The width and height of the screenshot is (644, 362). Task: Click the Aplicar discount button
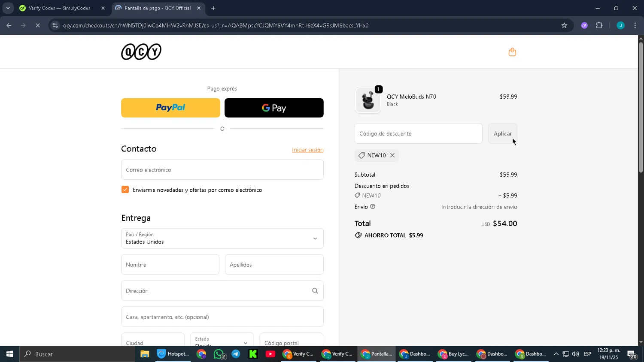[x=503, y=133]
